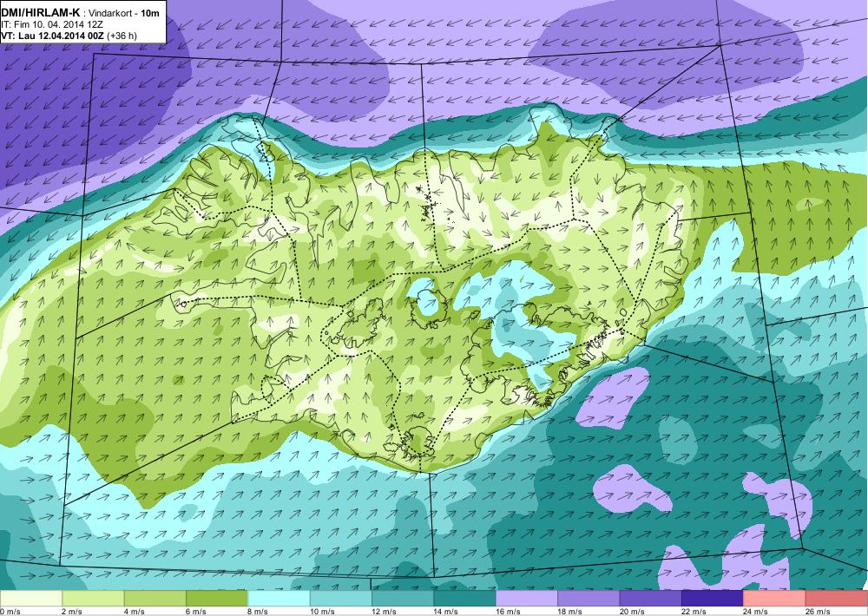Click the '14 m/s' legend label
This screenshot has width=868, height=616.
(x=446, y=612)
